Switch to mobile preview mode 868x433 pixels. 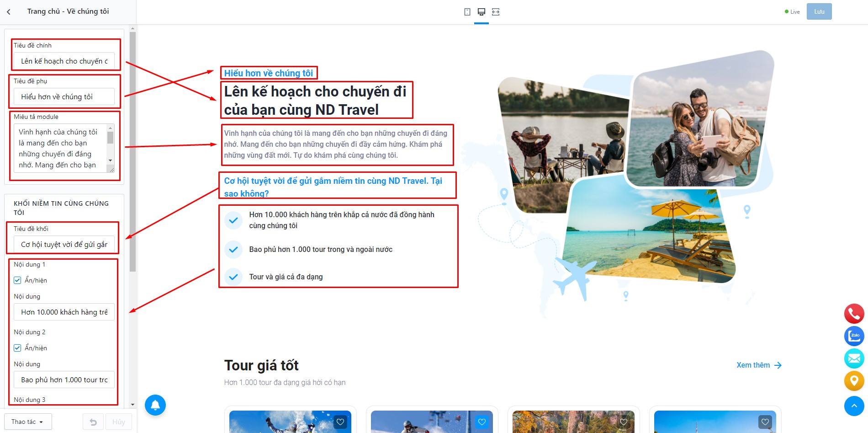coord(467,12)
